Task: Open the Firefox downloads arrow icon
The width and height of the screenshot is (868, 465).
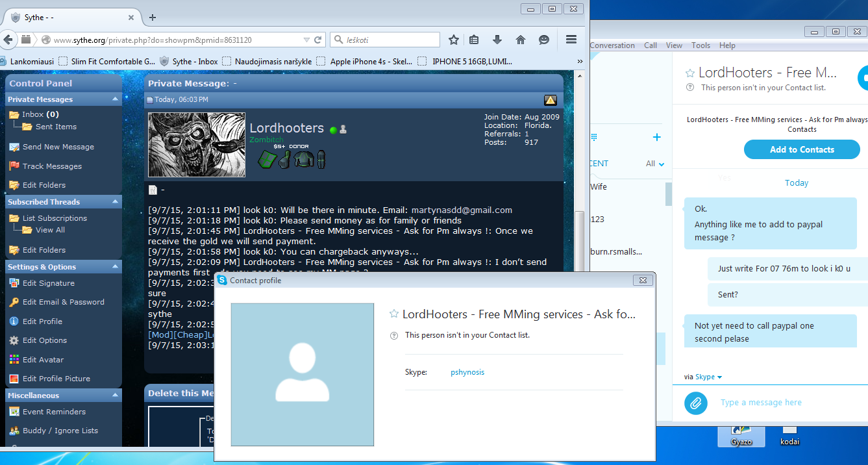Action: coord(497,40)
